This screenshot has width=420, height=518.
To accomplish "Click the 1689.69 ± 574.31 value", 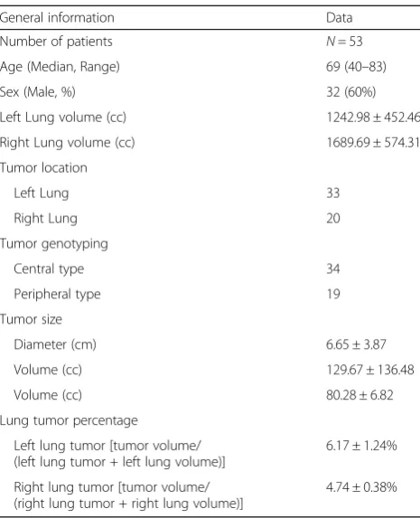I will coord(373,143).
